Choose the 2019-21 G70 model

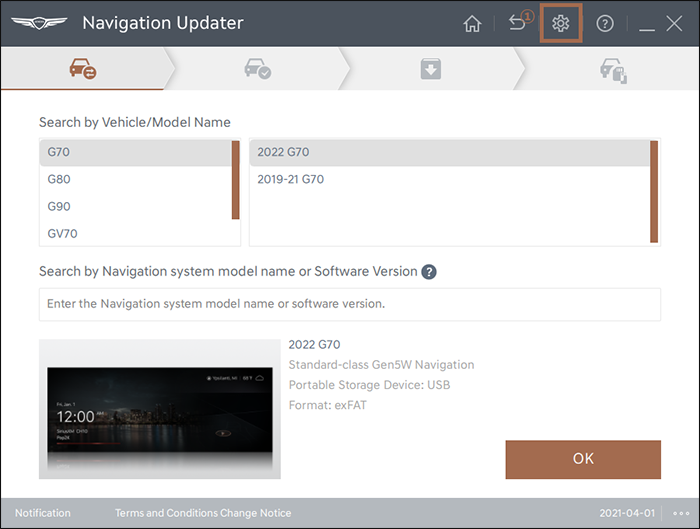point(450,179)
